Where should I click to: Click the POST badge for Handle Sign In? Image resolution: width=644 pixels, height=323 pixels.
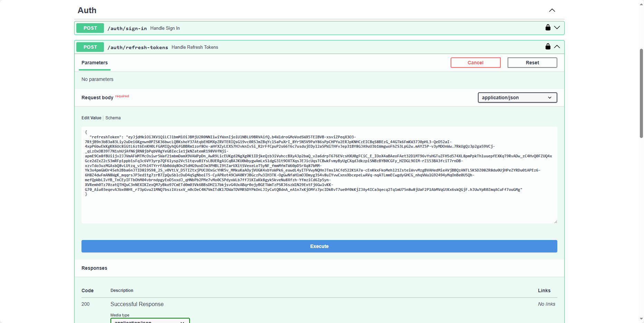tap(90, 28)
